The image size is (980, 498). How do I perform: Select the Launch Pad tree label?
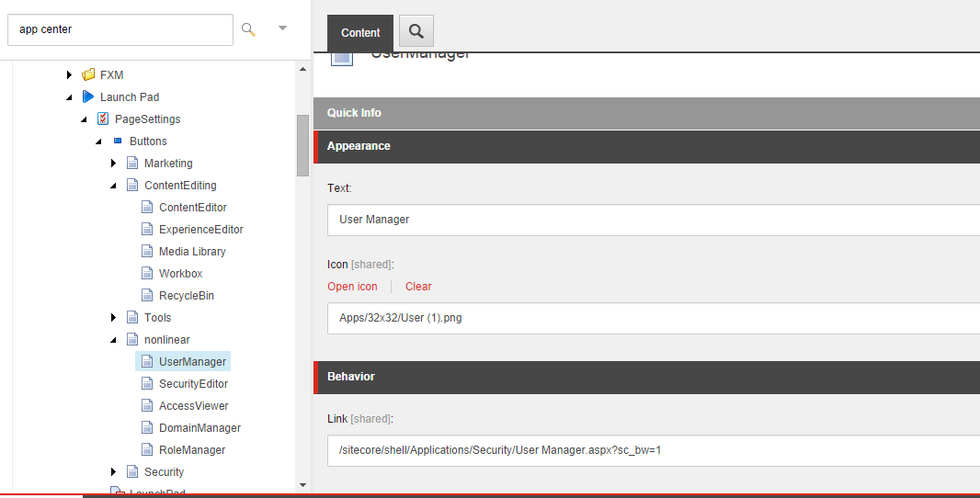pos(130,96)
